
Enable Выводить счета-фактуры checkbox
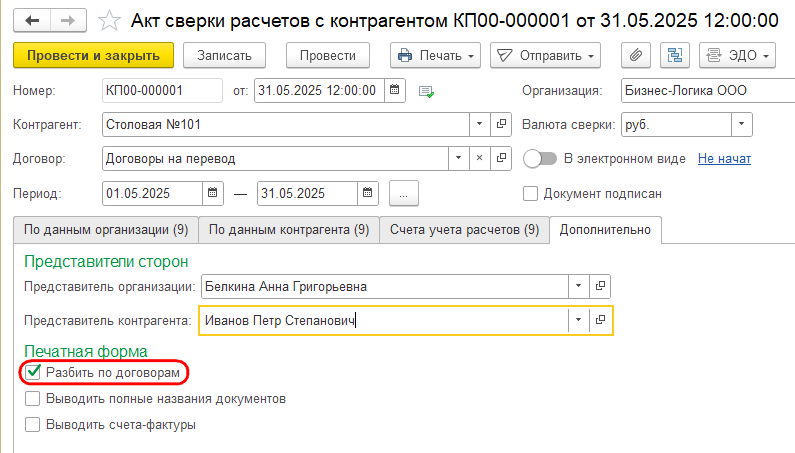pyautogui.click(x=32, y=425)
